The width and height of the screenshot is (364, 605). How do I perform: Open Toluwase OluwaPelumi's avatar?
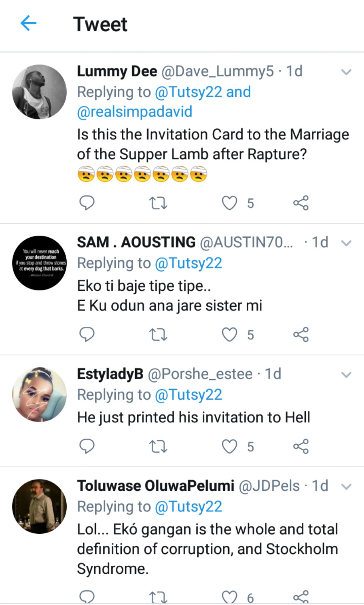pos(40,507)
